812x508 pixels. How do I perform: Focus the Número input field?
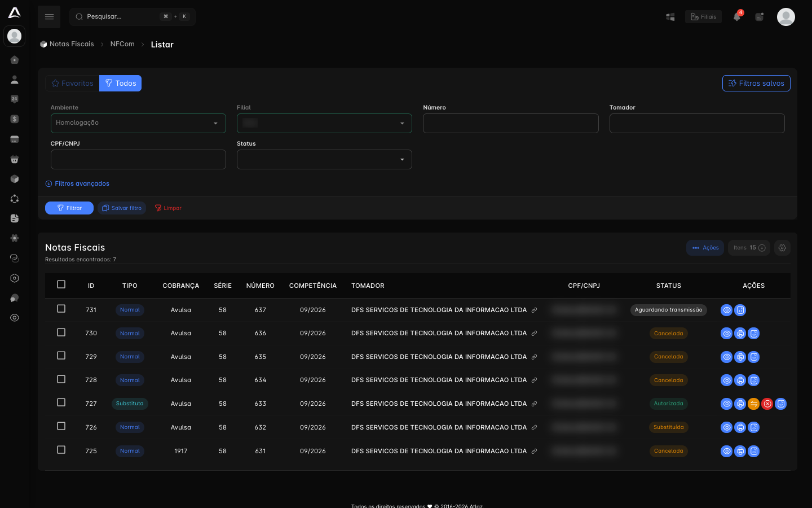511,123
